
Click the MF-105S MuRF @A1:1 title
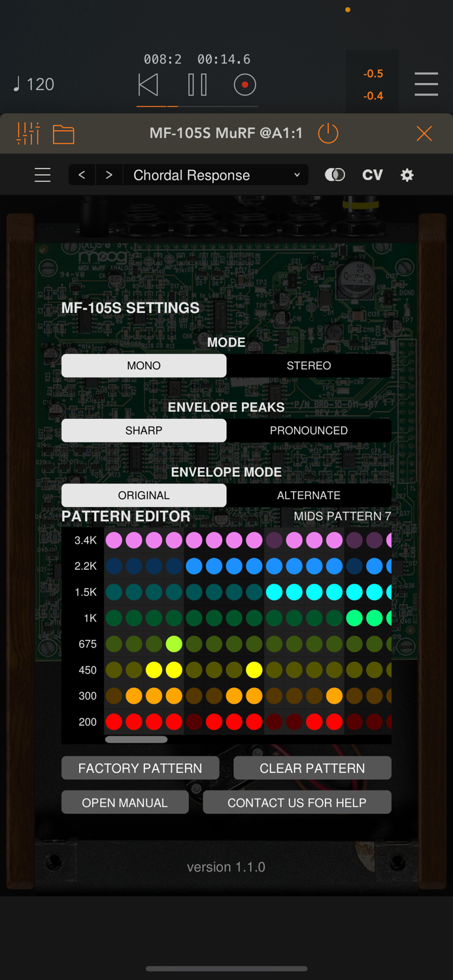point(226,133)
